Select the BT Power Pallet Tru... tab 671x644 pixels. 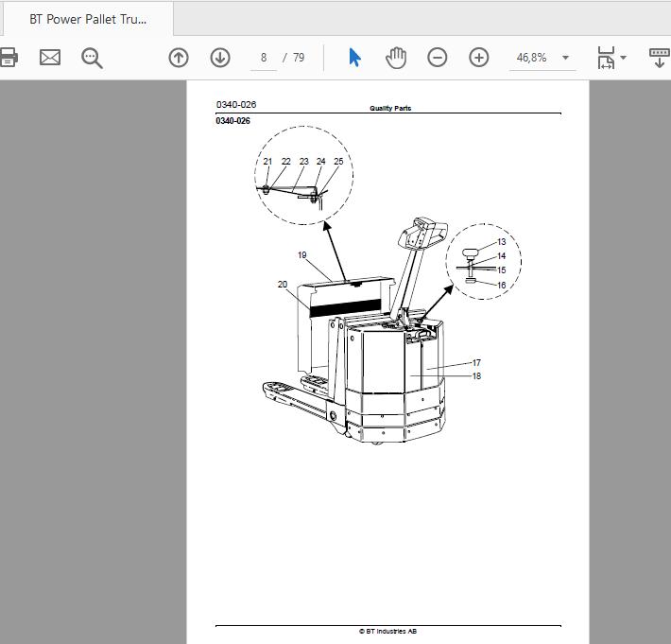88,19
